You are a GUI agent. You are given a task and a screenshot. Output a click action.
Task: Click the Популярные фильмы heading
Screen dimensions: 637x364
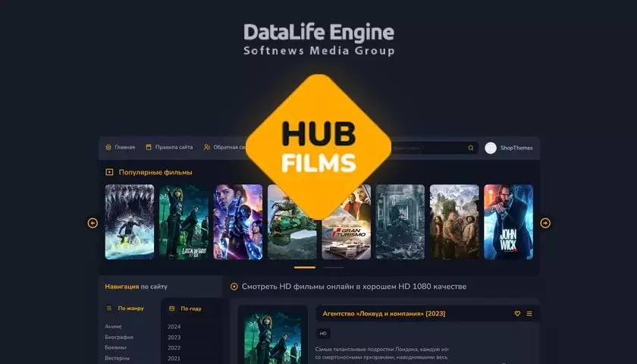155,172
